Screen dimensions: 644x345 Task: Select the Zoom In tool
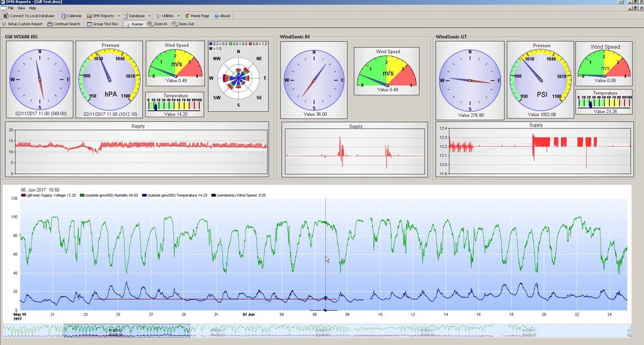(x=158, y=24)
